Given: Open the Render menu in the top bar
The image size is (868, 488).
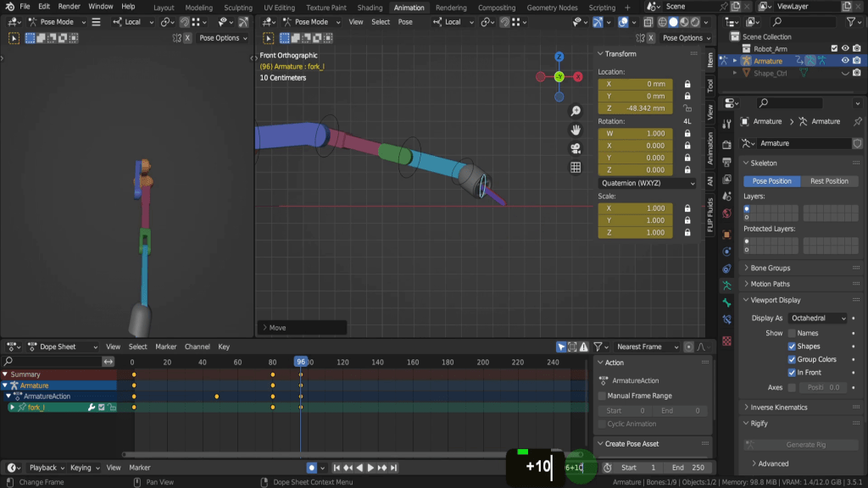Looking at the screenshot, I should tap(69, 7).
